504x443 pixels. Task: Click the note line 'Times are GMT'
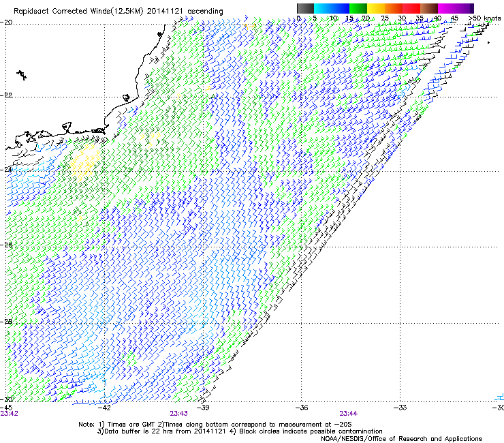[131, 425]
